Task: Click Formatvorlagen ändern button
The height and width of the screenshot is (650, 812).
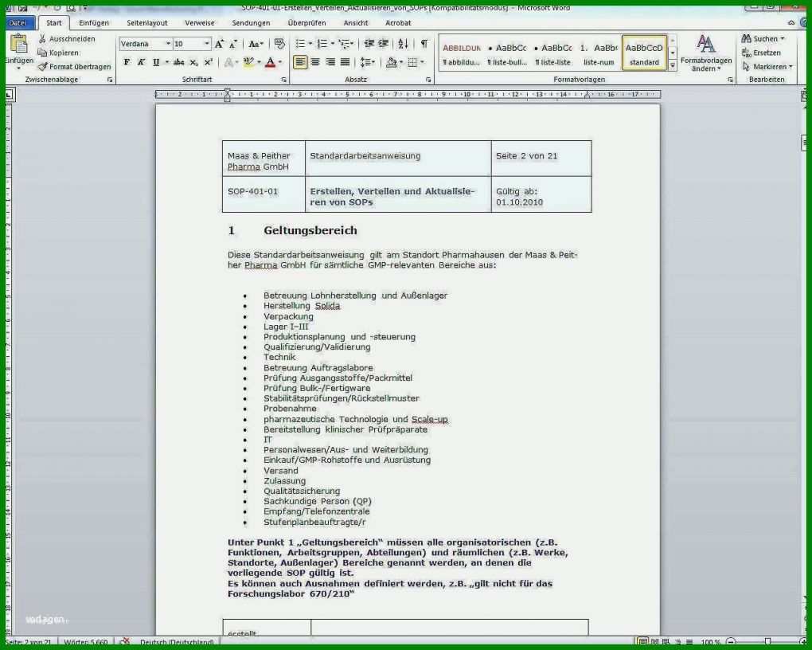Action: 706,54
